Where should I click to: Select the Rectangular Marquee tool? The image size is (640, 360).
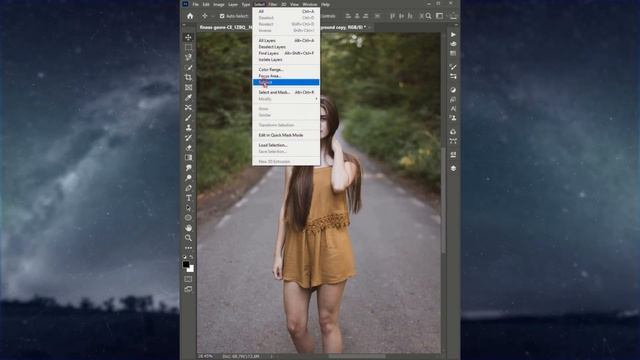click(x=188, y=47)
